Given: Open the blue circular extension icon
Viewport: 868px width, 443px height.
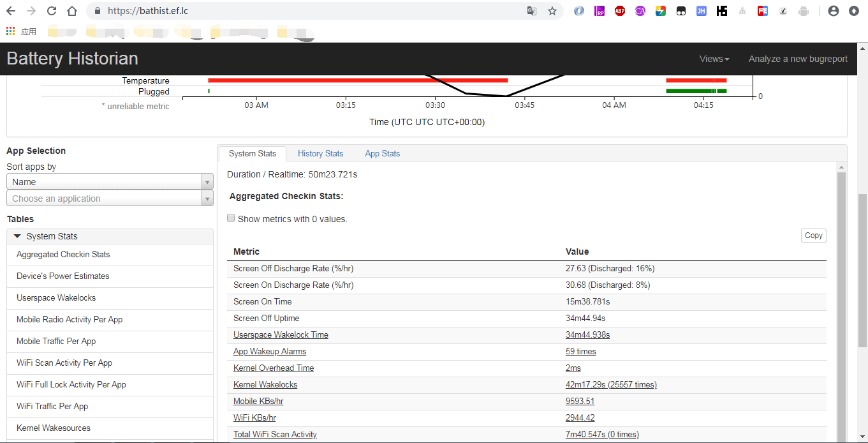Looking at the screenshot, I should [x=579, y=11].
